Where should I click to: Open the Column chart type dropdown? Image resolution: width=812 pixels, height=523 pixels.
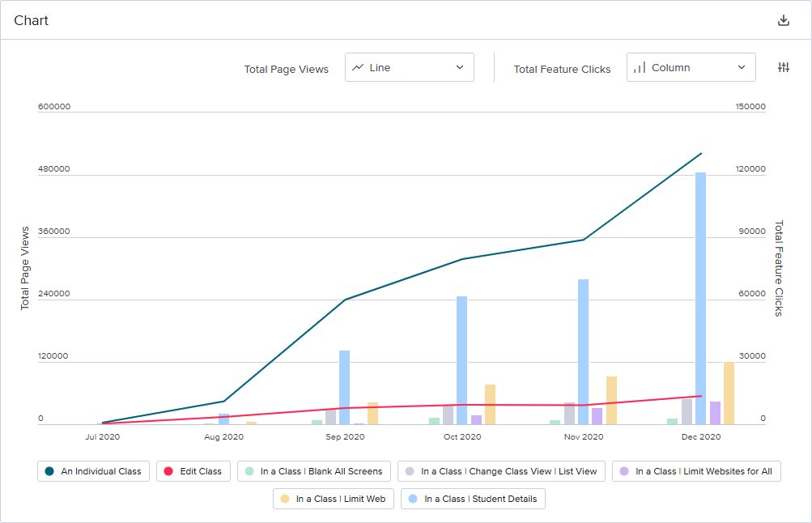691,67
